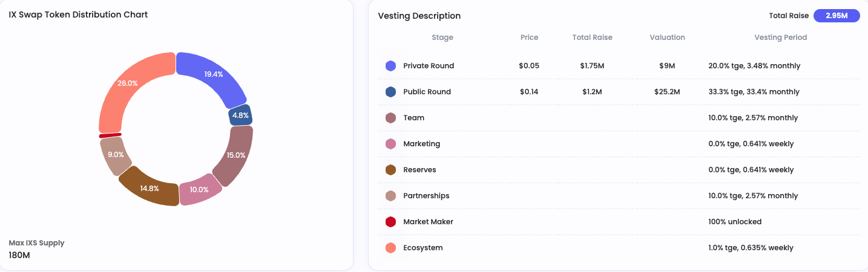Click the 9.0% Partnerships chart segment
868x272 pixels.
tap(114, 155)
